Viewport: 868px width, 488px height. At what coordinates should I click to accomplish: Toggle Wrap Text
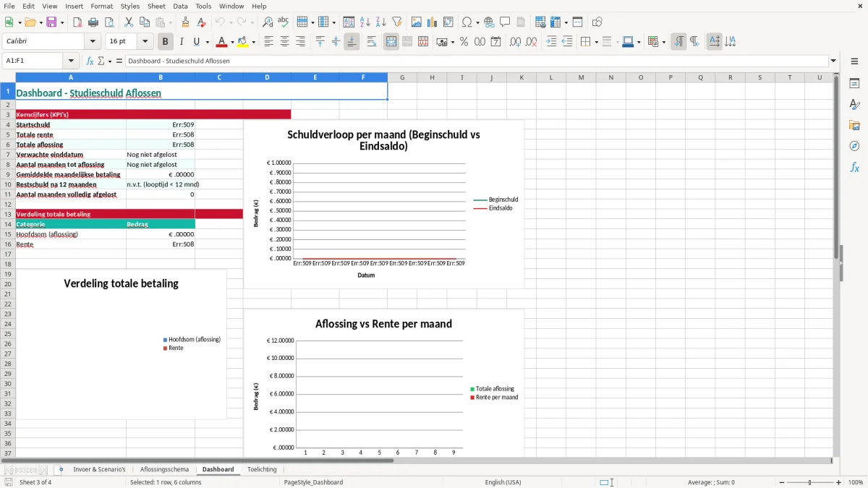point(372,42)
